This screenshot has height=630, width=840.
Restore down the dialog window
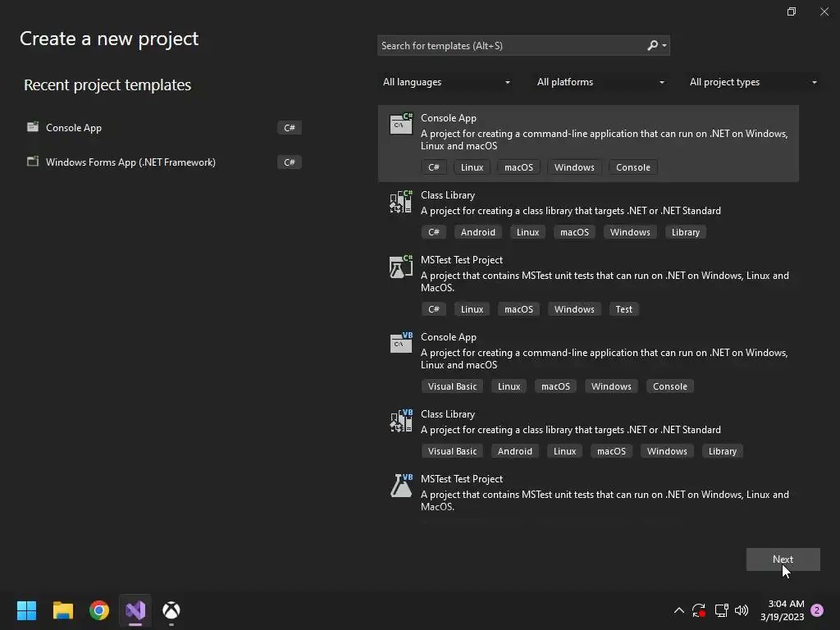click(792, 11)
